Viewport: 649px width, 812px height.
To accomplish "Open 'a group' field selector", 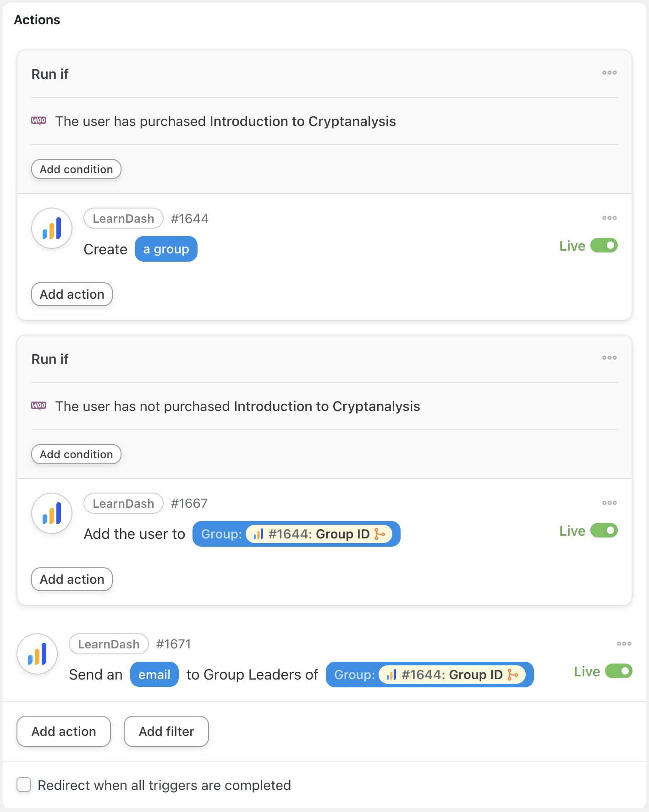I will coord(166,249).
